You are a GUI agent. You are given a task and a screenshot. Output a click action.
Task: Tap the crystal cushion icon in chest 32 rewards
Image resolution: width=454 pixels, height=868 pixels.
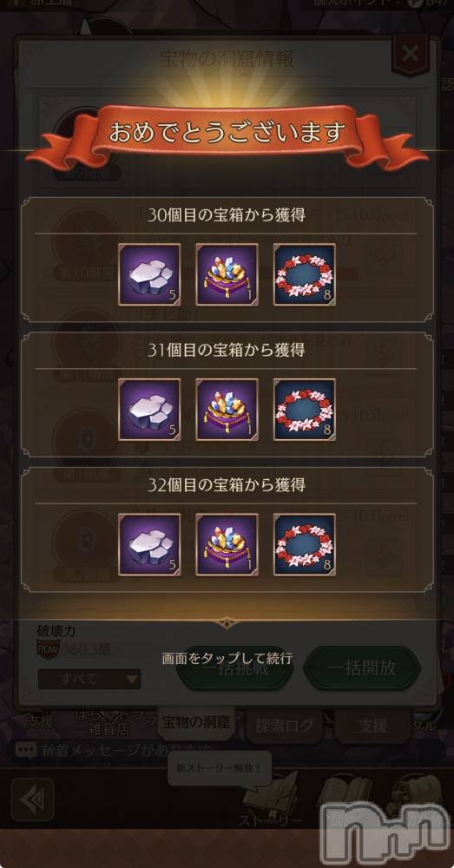(x=227, y=544)
